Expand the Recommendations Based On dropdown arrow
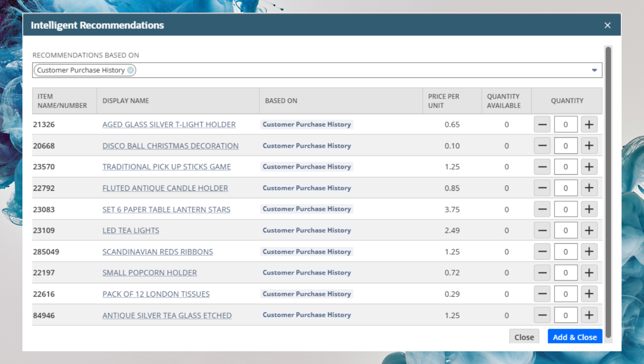The height and width of the screenshot is (364, 644). [x=594, y=70]
